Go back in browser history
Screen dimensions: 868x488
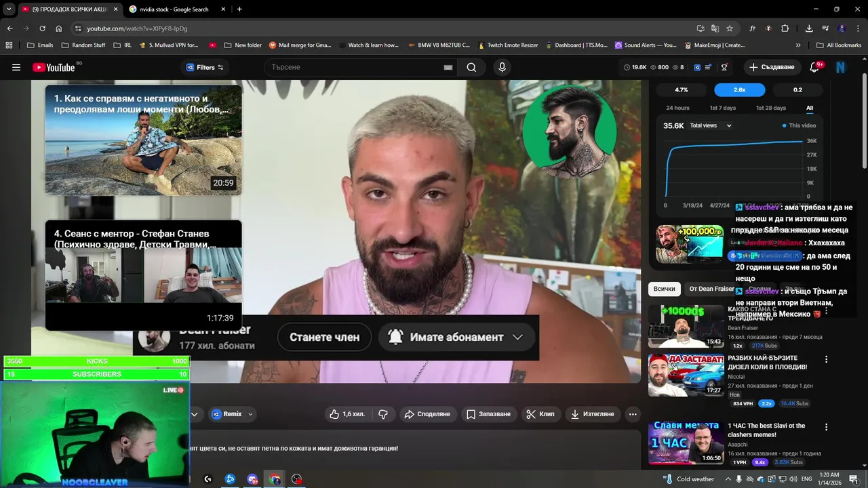pos(9,28)
